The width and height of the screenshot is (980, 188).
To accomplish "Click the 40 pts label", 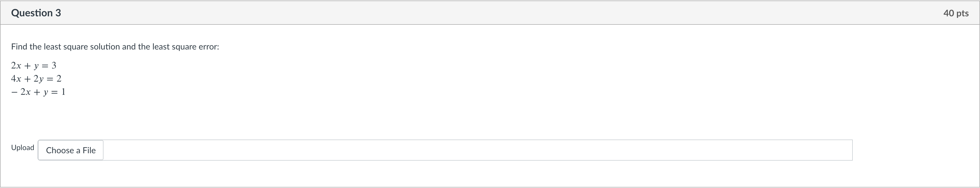I will tap(956, 13).
